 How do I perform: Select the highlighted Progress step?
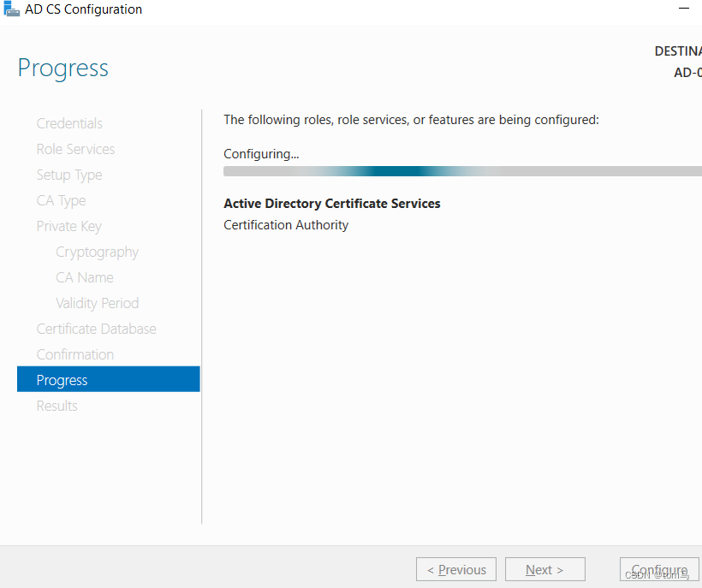pyautogui.click(x=109, y=379)
